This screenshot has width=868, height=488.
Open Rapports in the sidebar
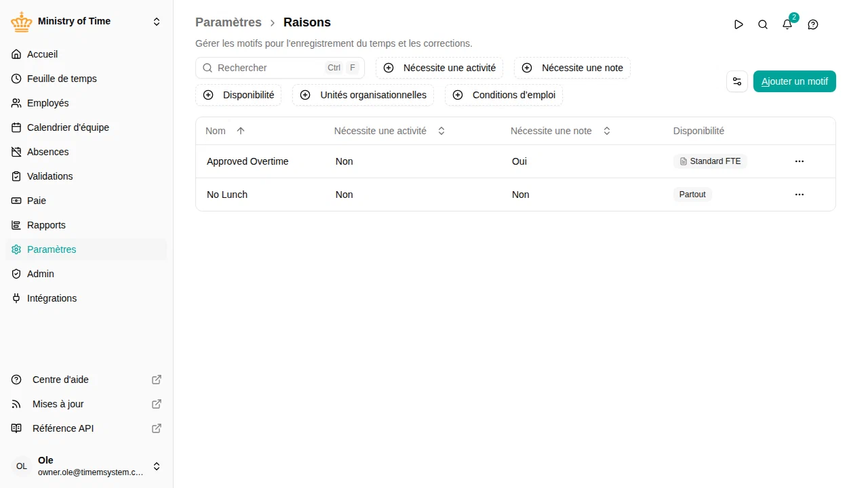click(x=86, y=225)
